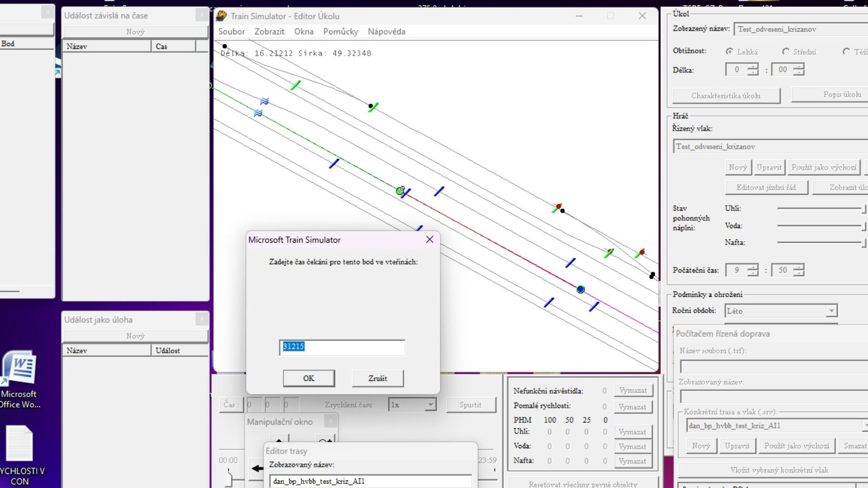The width and height of the screenshot is (868, 488).
Task: Click Použít jako výchozí in Počítačem řízená doprava
Action: [x=797, y=446]
